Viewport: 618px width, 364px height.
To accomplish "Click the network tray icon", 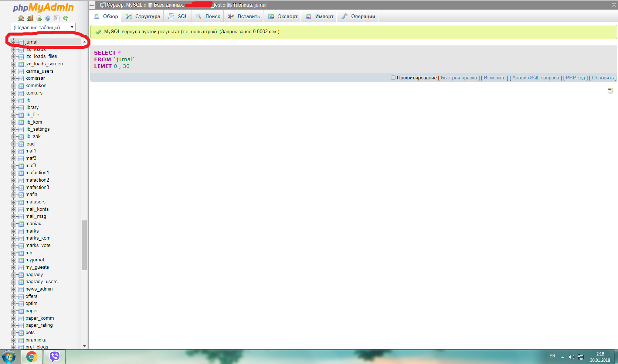I will point(581,357).
